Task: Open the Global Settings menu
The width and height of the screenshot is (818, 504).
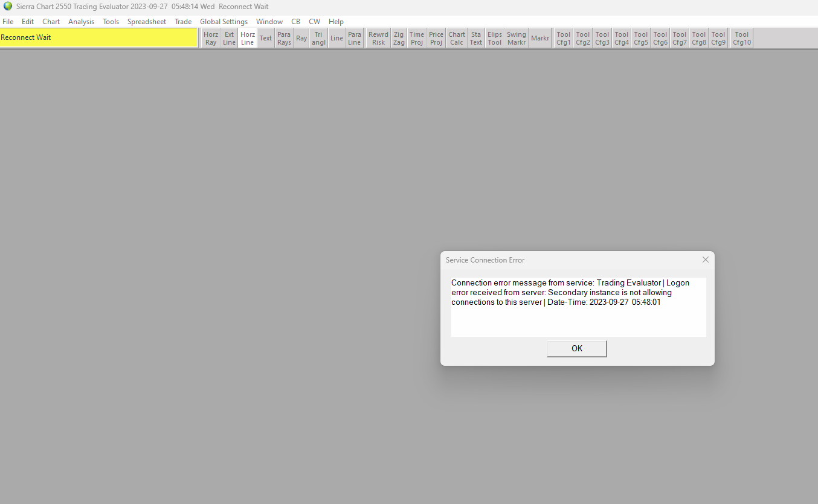Action: click(x=224, y=22)
